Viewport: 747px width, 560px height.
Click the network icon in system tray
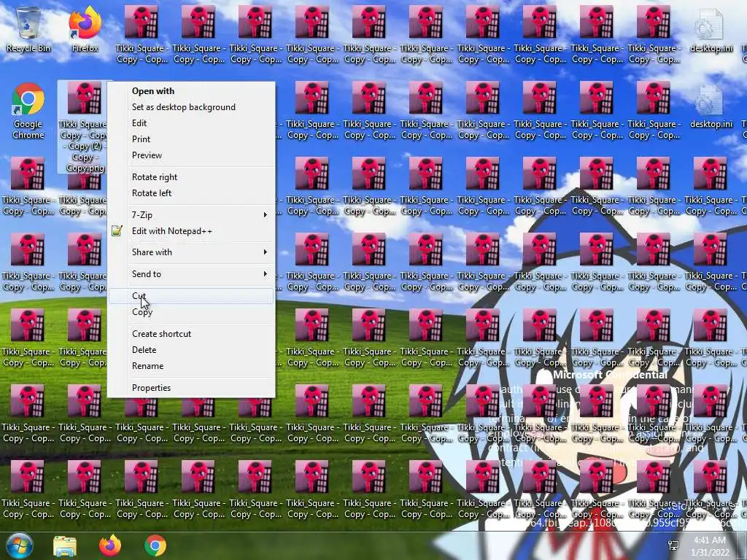[673, 545]
